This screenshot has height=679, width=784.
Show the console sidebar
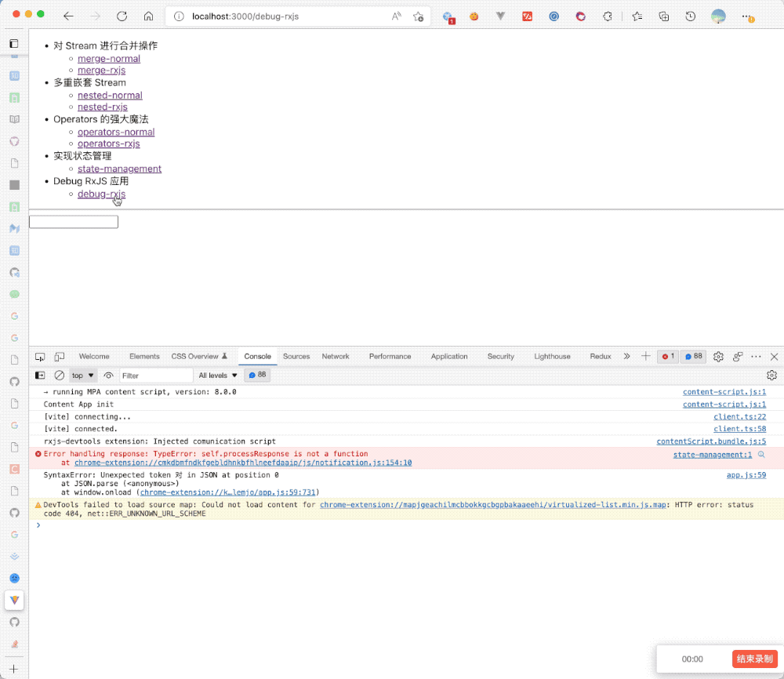(40, 375)
